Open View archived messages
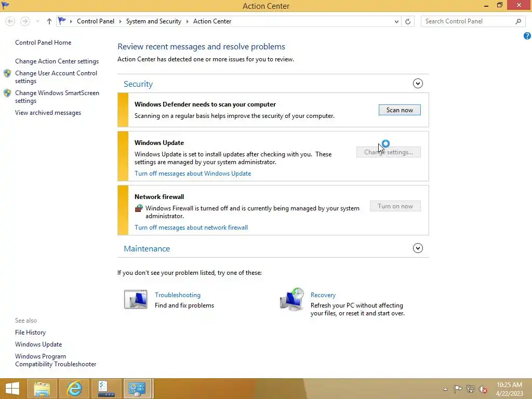The height and width of the screenshot is (399, 532). (48, 113)
